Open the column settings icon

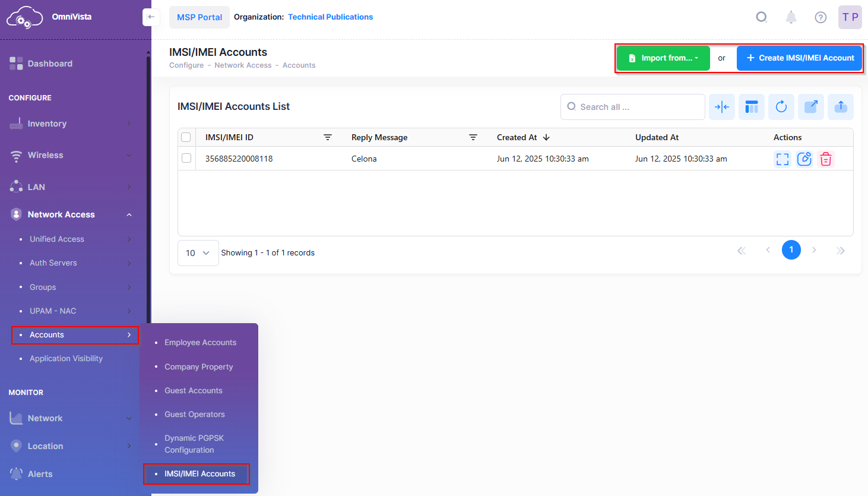(x=751, y=107)
